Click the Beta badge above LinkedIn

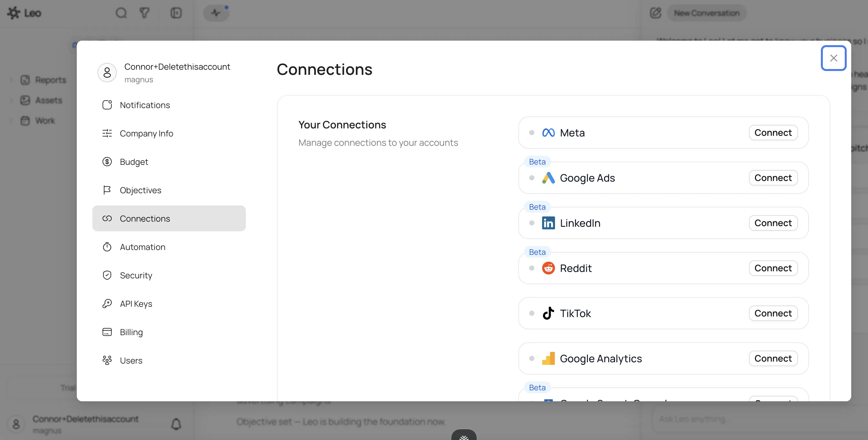coord(537,207)
